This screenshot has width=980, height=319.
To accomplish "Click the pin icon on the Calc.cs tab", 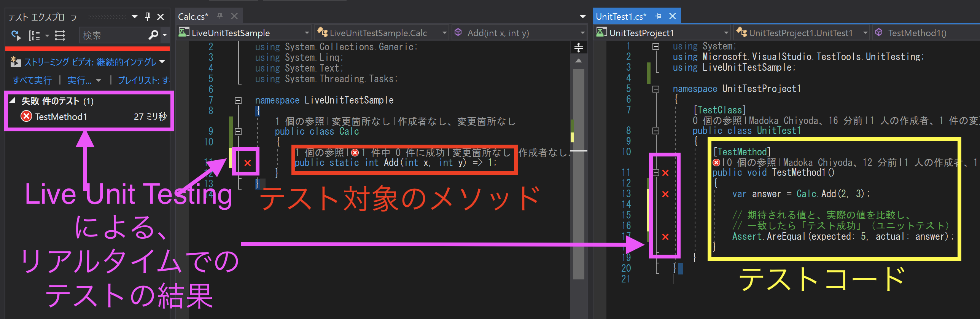I will click(x=220, y=16).
